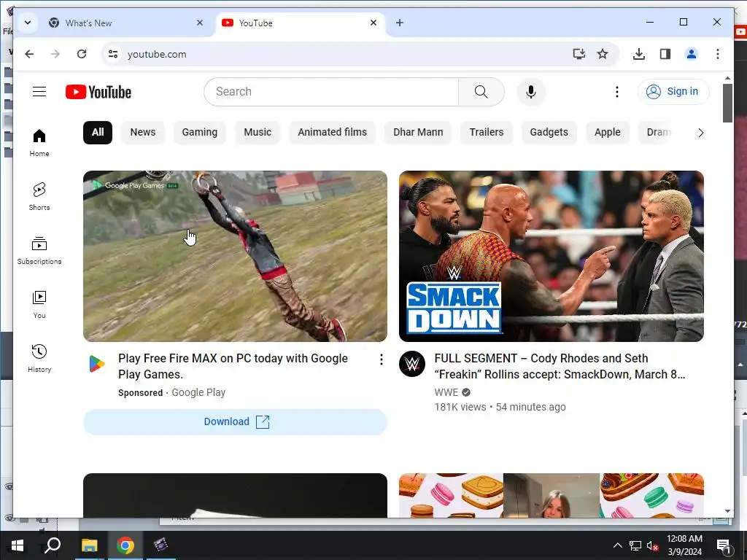Open Shorts from the sidebar
This screenshot has height=560, width=747.
[39, 196]
